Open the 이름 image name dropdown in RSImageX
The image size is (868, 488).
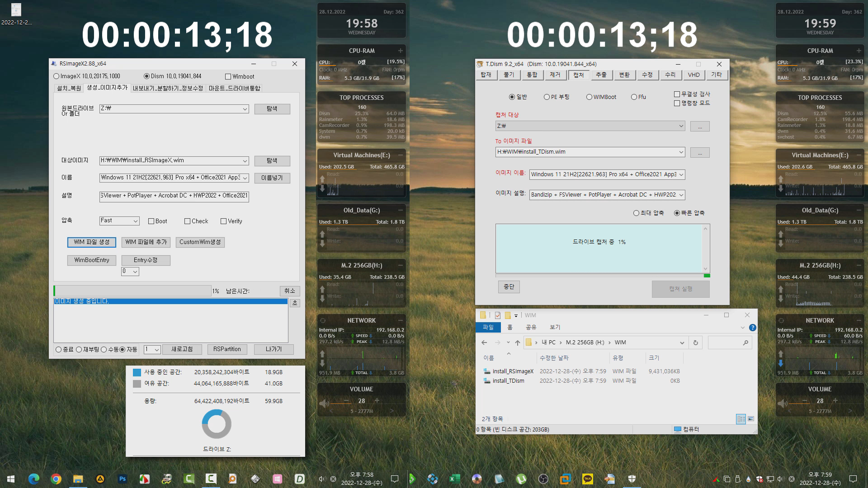coord(245,178)
